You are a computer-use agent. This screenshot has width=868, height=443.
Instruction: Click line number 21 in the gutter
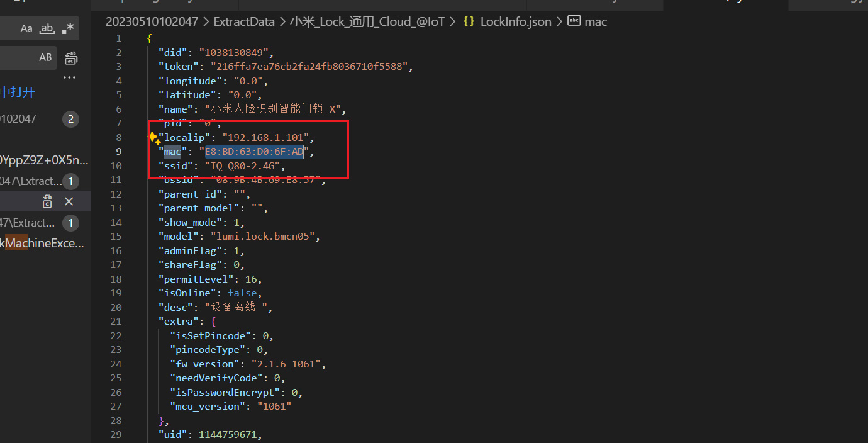click(x=116, y=322)
